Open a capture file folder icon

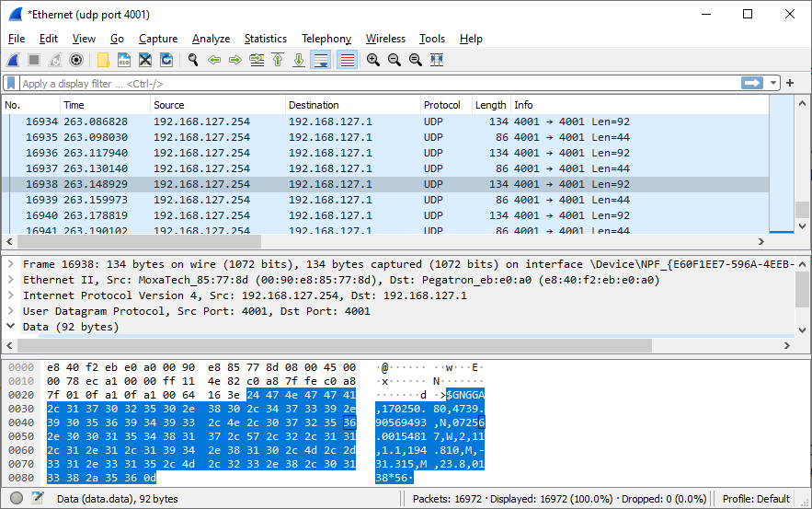coord(103,60)
